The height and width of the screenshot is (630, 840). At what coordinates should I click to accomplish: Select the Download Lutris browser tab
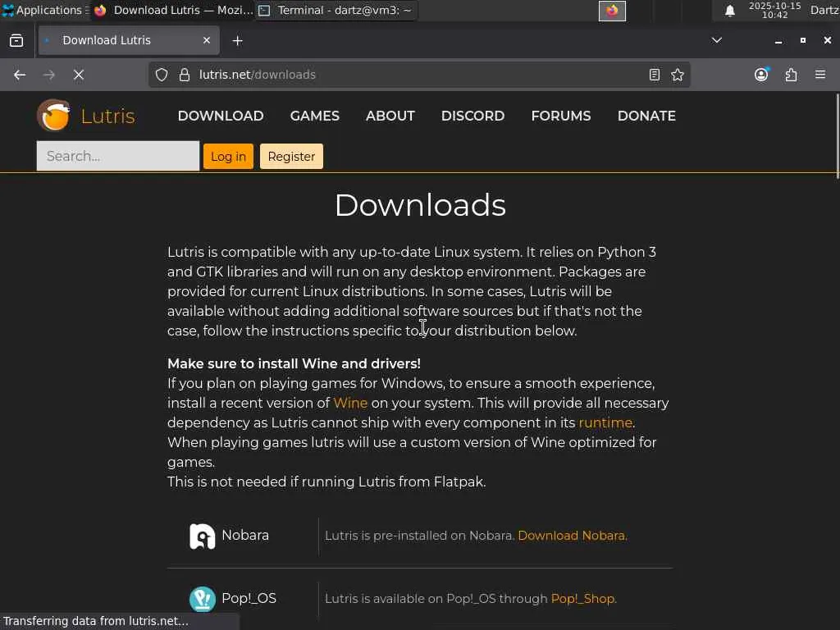coord(129,40)
